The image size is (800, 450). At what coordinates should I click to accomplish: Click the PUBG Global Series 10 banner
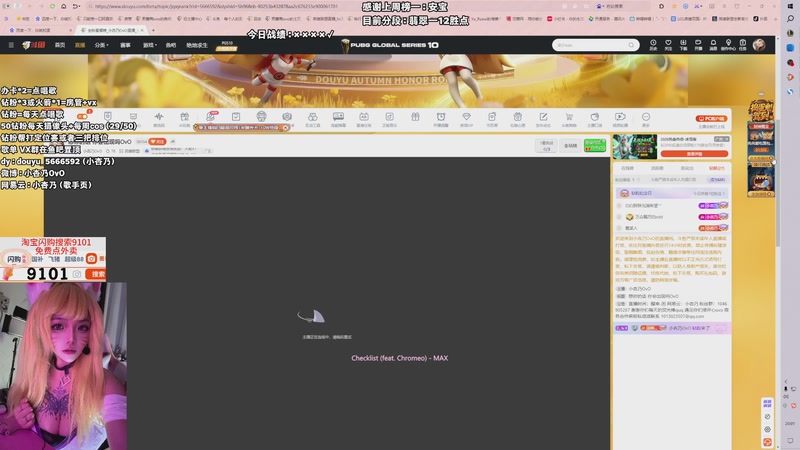(x=390, y=45)
